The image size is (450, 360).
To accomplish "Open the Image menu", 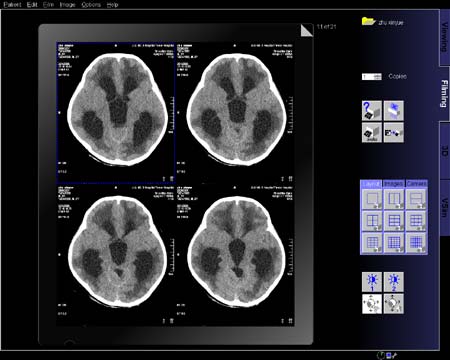I will [67, 5].
